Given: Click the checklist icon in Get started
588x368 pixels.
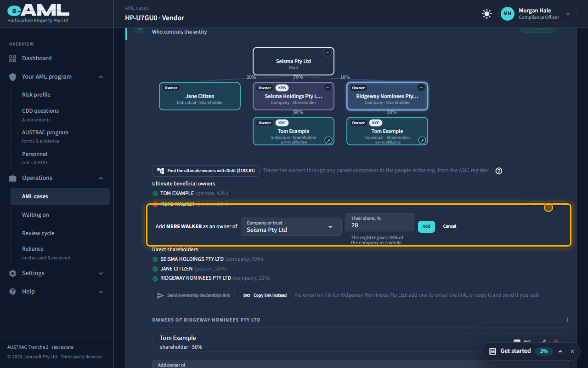Looking at the screenshot, I should click(492, 351).
